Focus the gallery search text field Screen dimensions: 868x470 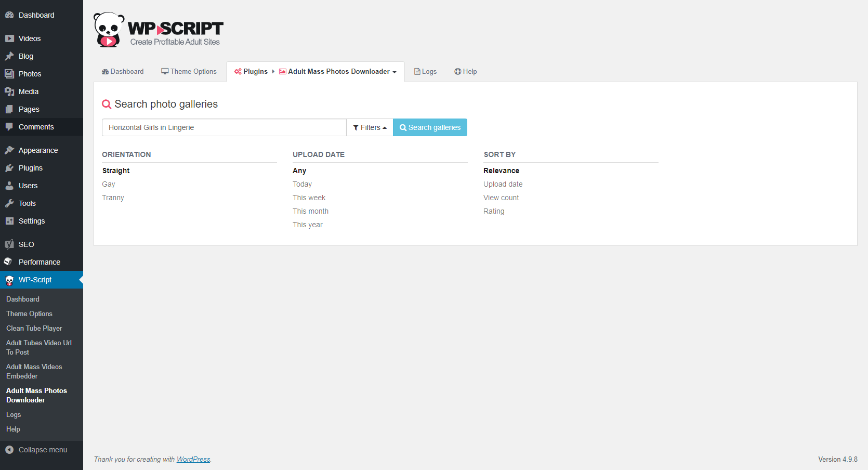click(x=224, y=127)
